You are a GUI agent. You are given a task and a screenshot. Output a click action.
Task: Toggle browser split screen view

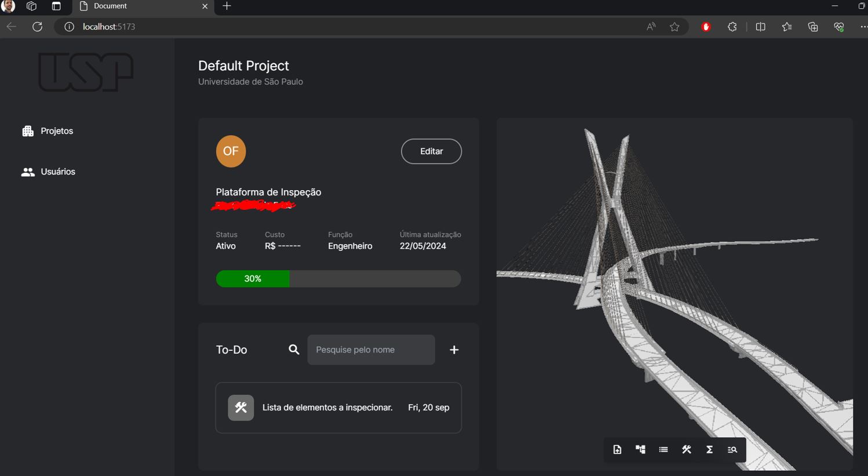pos(760,27)
